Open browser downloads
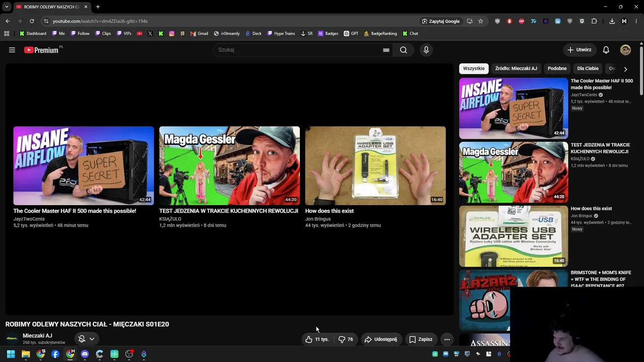 click(612, 21)
